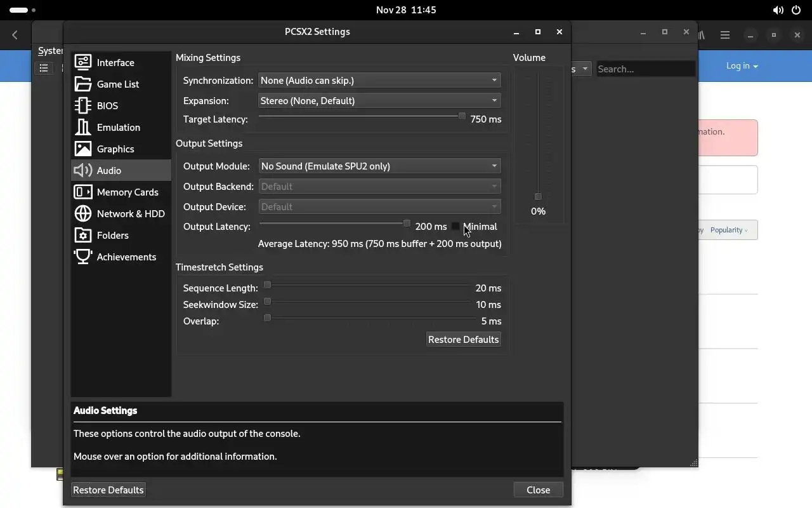Viewport: 812px width, 508px height.
Task: Open the disabled Output Device dropdown
Action: pyautogui.click(x=379, y=206)
